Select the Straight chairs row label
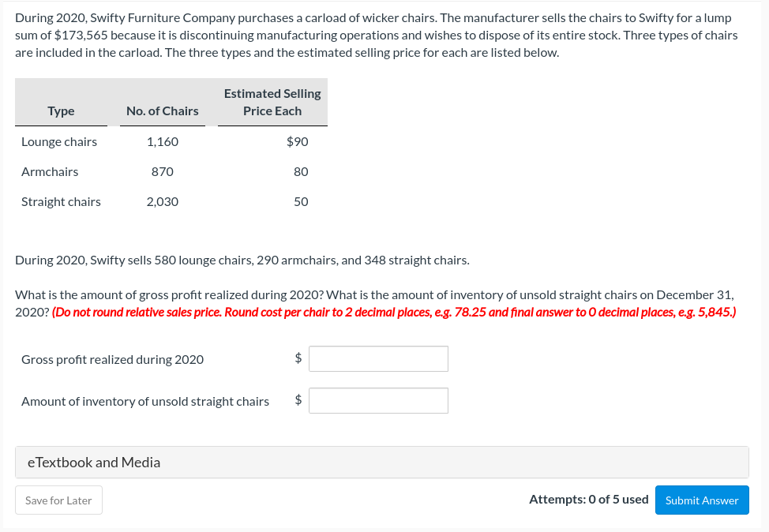This screenshot has width=769, height=532. coord(62,201)
